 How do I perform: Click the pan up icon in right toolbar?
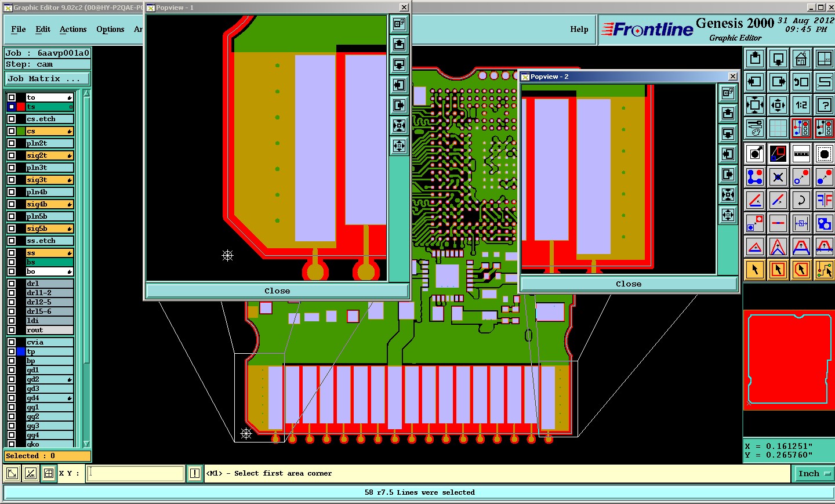(x=755, y=59)
